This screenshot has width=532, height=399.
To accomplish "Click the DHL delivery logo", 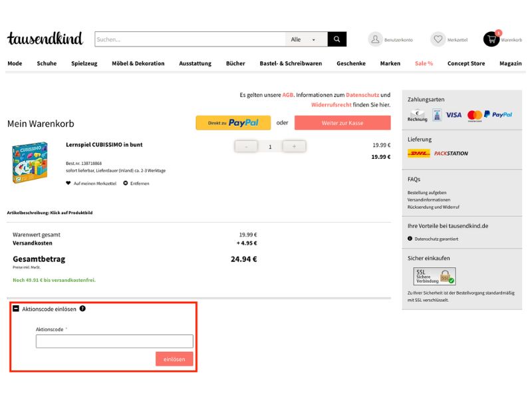I will tap(419, 154).
